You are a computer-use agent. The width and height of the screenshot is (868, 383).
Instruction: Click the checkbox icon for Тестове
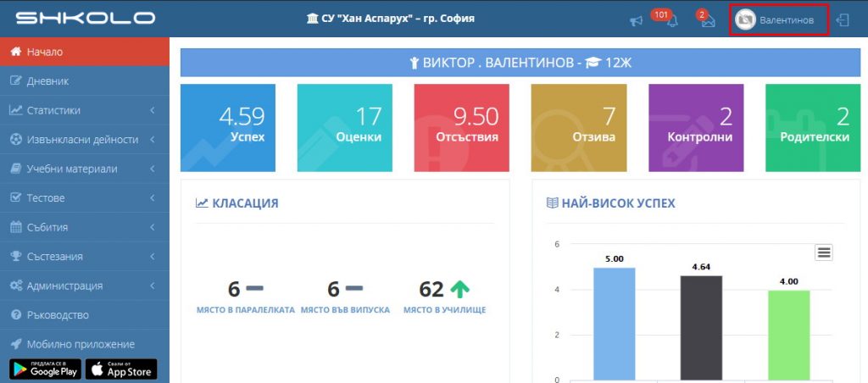16,197
